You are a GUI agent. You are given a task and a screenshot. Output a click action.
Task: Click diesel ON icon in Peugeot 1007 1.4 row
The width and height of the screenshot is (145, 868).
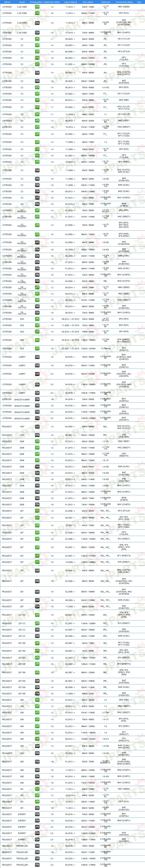click(x=37, y=427)
